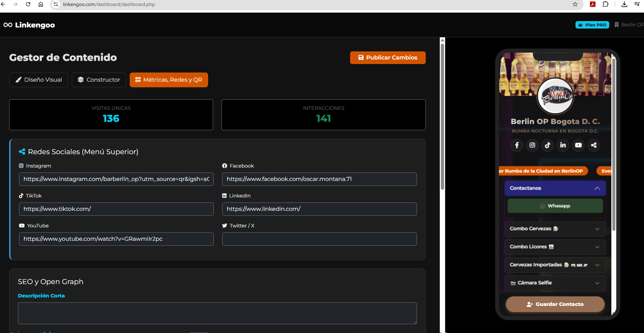Screen dimensions: 644x333
Task: Switch to the Constructor tab
Action: pos(99,80)
